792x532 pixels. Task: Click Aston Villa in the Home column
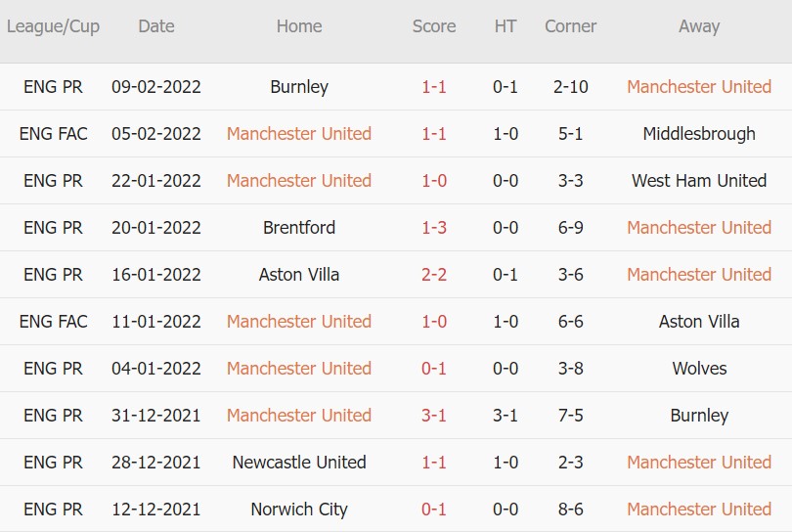click(299, 275)
